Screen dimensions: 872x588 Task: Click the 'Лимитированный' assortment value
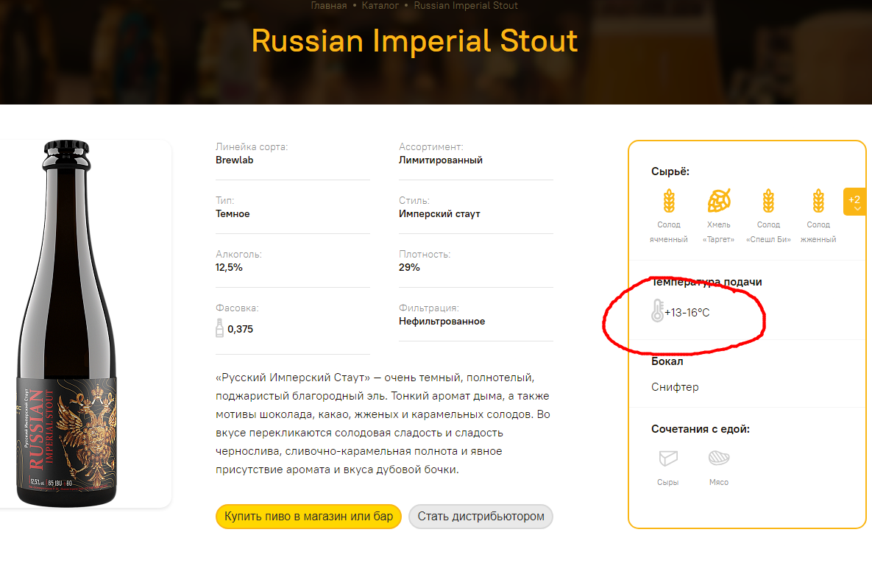(441, 160)
